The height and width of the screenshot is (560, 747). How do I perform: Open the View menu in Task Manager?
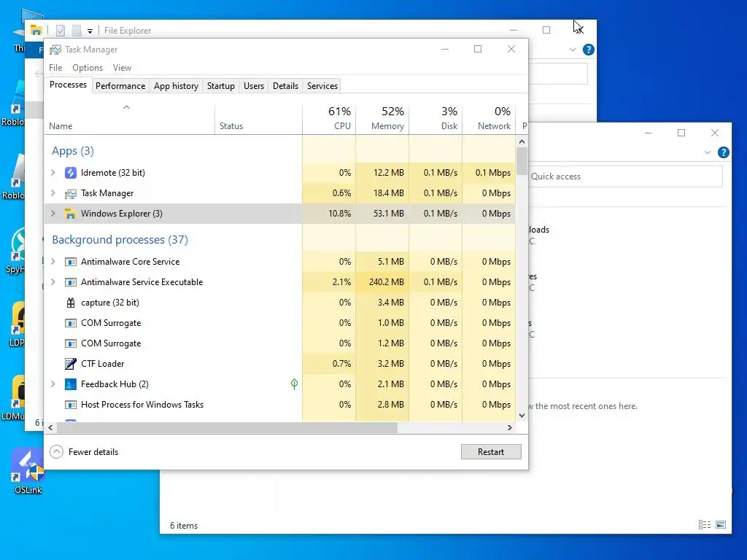point(122,68)
